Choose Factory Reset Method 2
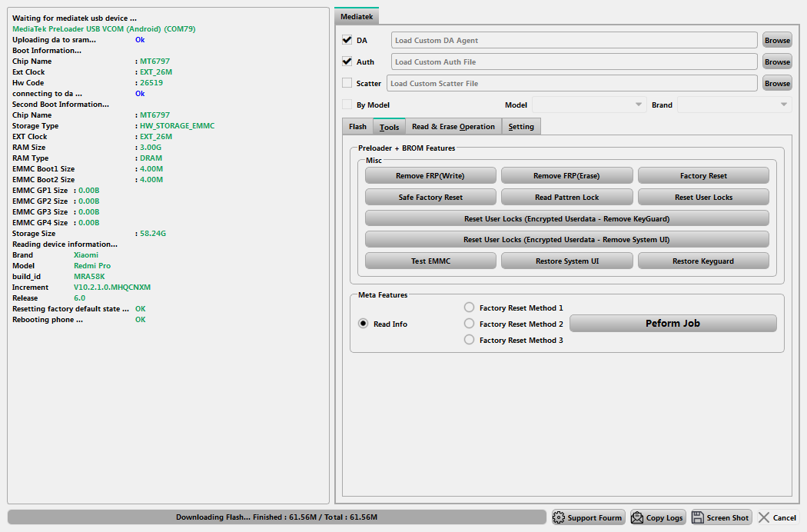Image resolution: width=807 pixels, height=532 pixels. [469, 324]
